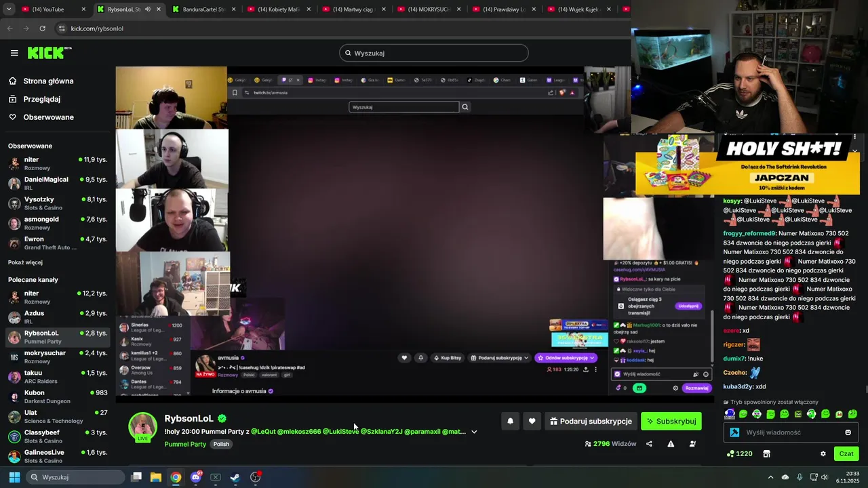Open the Kick hamburger menu
The width and height of the screenshot is (868, 488).
14,53
